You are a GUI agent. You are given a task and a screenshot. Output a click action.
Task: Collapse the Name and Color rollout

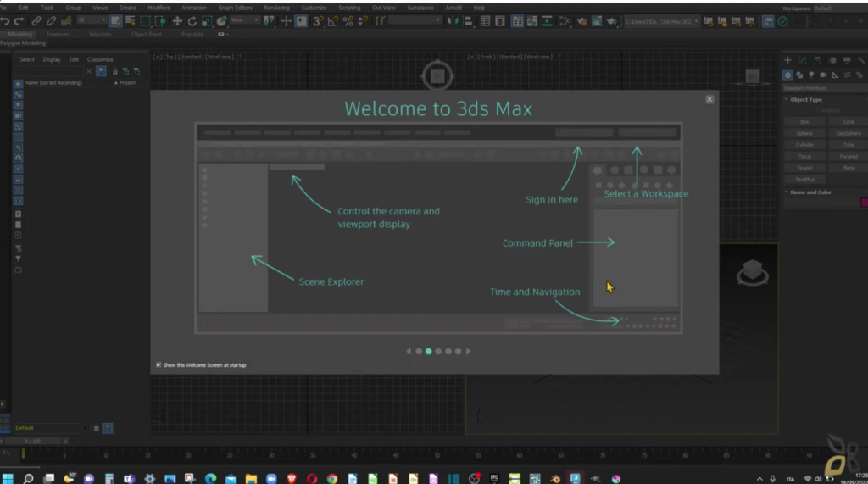(x=810, y=192)
